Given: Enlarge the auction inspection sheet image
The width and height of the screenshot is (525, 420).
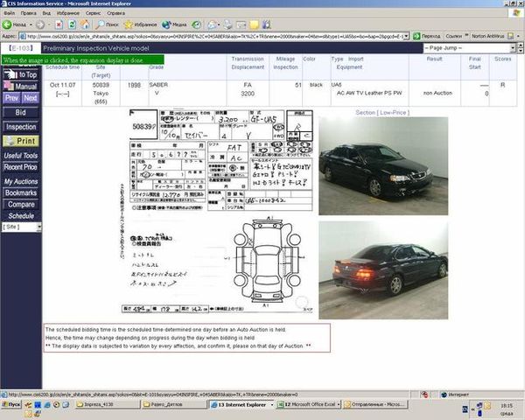Looking at the screenshot, I should [x=218, y=211].
